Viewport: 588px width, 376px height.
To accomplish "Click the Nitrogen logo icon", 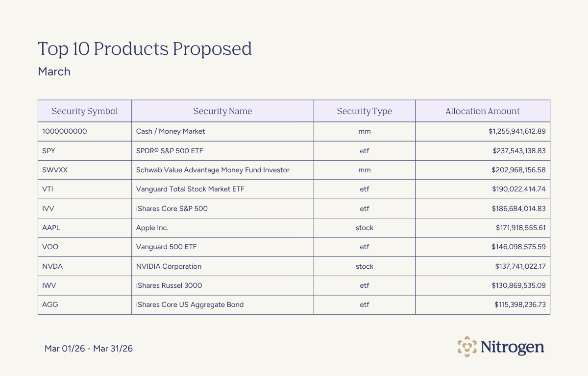I will [x=467, y=347].
